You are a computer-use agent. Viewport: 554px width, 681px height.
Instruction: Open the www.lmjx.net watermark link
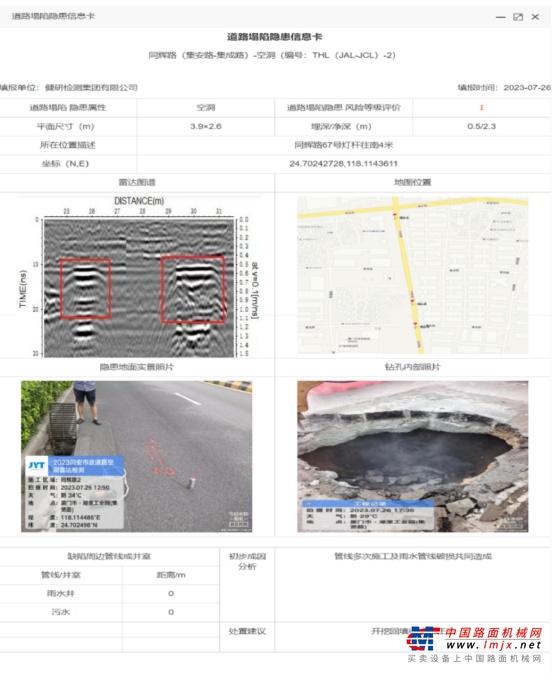(x=494, y=645)
